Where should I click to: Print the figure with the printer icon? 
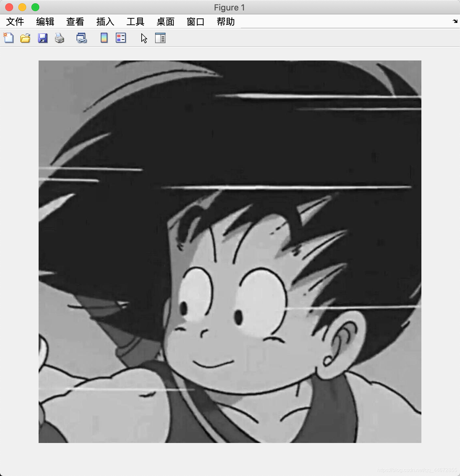tap(60, 38)
